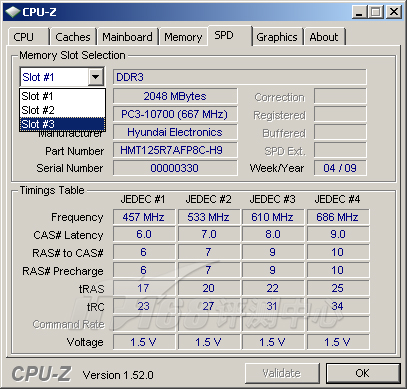This screenshot has width=407, height=389.
Task: Click the JEDEC #4 frequency 686 MHz cell
Action: pyautogui.click(x=338, y=217)
